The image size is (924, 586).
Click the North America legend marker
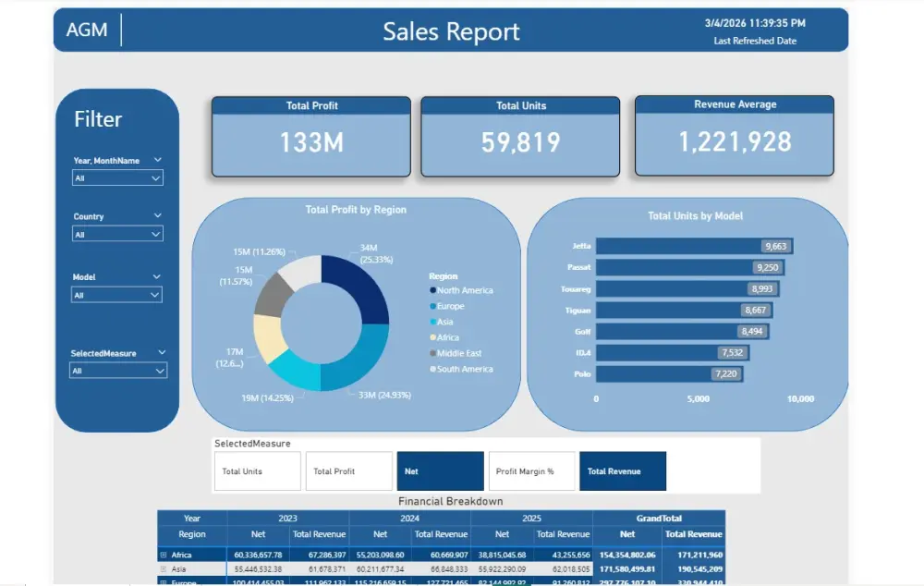pos(433,290)
